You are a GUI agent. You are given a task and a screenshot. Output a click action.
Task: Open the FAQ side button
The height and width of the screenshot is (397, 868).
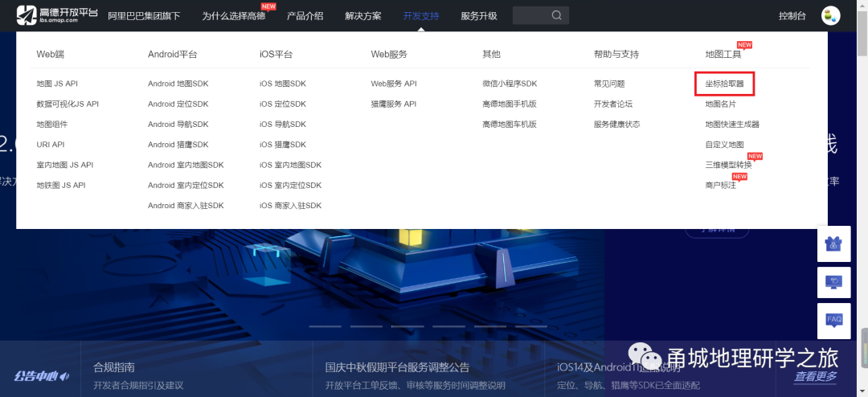(833, 321)
